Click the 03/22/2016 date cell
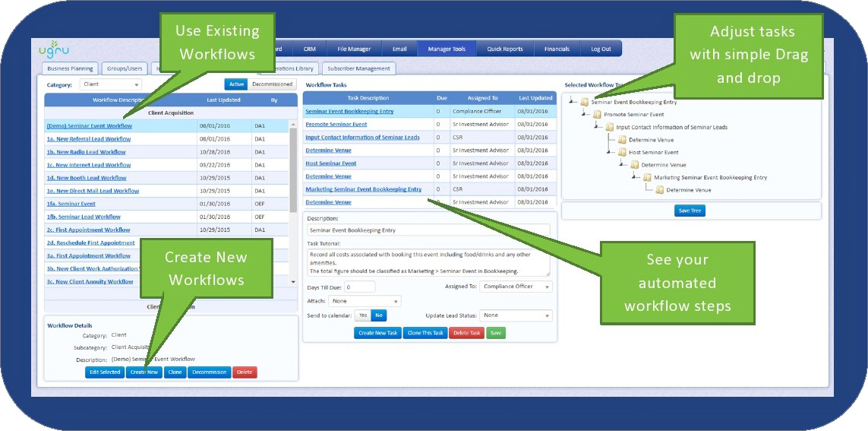868x431 pixels. pyautogui.click(x=224, y=165)
